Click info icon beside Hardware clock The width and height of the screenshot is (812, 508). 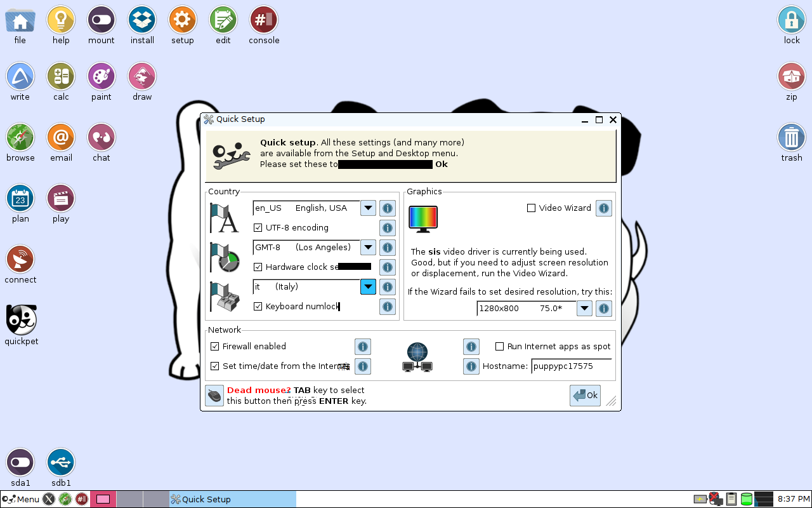[388, 267]
